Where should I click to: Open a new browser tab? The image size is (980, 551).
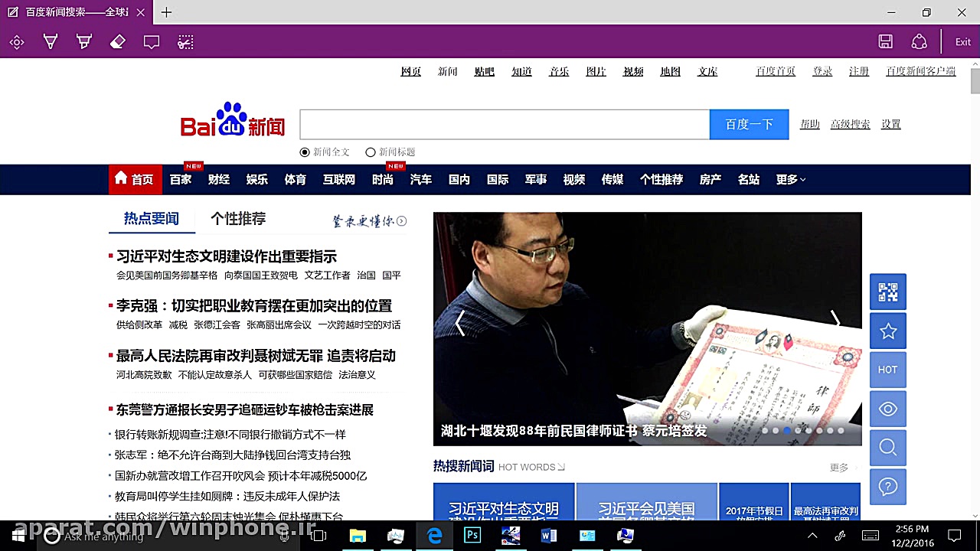[166, 12]
